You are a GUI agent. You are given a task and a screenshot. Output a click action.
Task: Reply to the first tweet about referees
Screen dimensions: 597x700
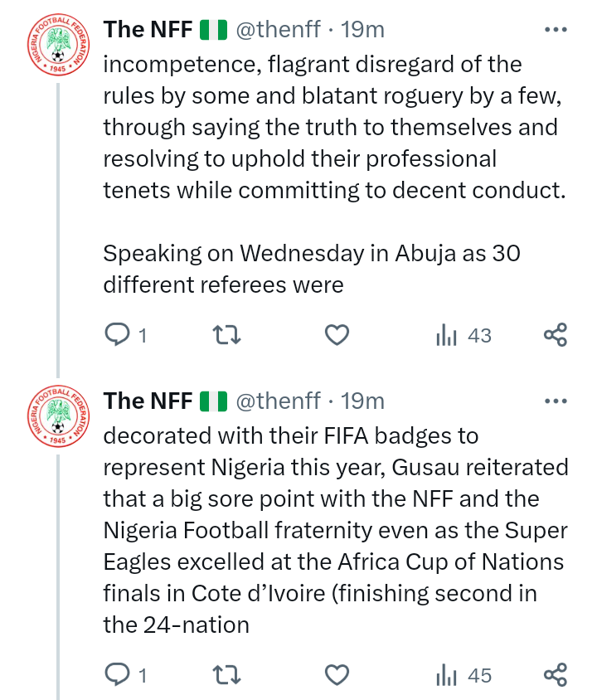118,335
